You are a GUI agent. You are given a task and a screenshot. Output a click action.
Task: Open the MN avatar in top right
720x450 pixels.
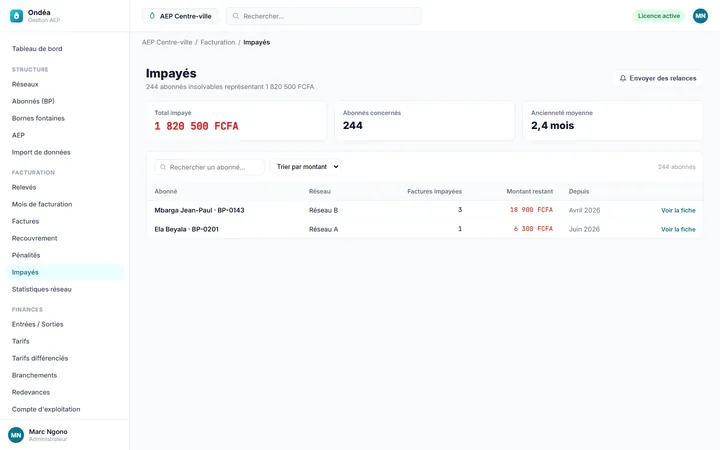tap(700, 16)
